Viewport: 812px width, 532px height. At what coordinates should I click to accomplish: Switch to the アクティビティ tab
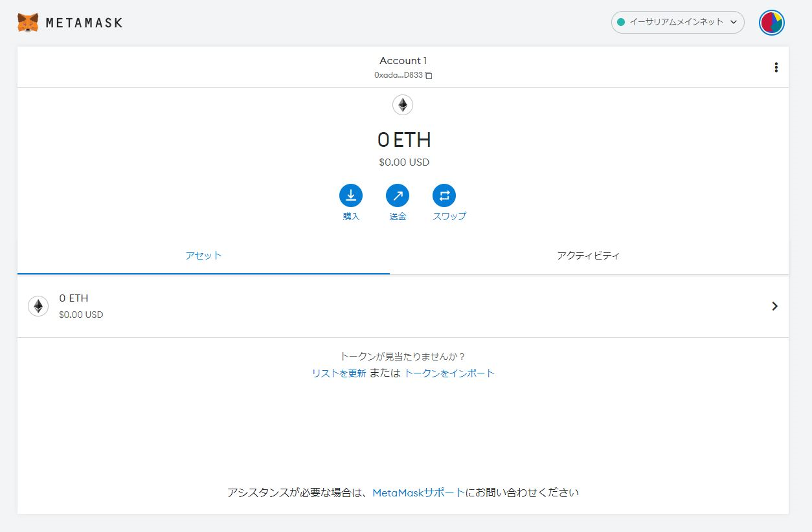pos(589,256)
